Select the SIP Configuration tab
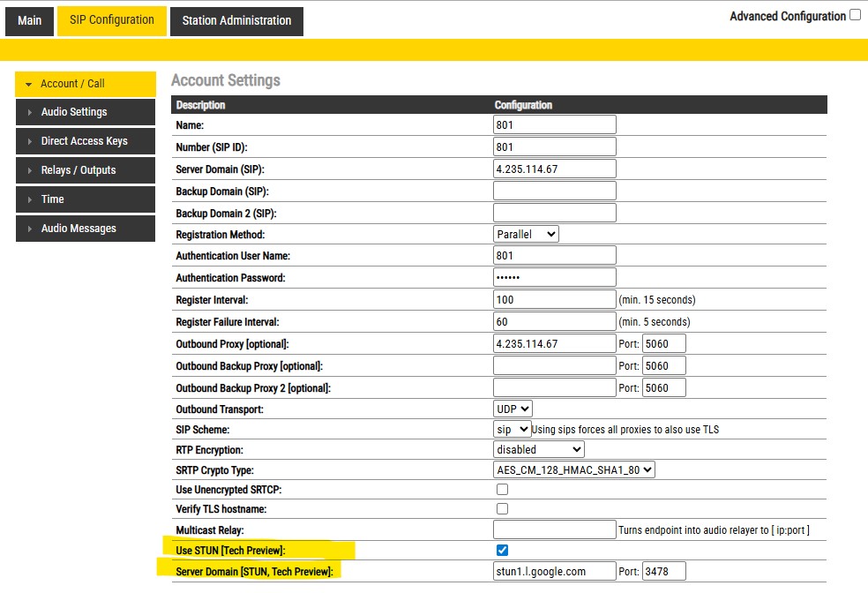This screenshot has height=593, width=868. 112,19
